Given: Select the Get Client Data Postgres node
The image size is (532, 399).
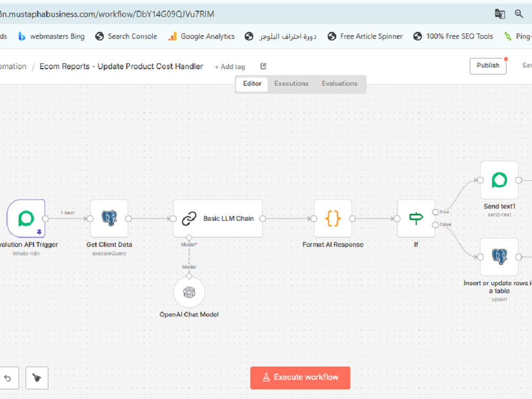Looking at the screenshot, I should (x=109, y=219).
